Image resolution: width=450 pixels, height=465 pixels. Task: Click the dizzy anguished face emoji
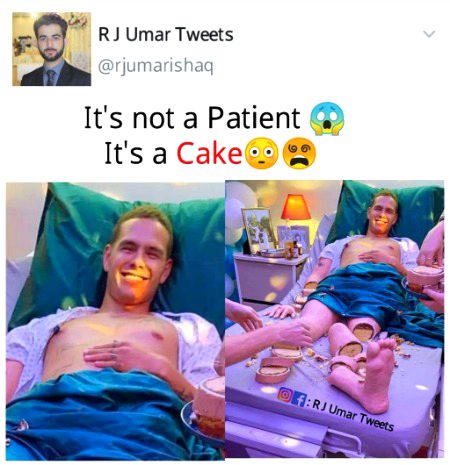tap(299, 153)
